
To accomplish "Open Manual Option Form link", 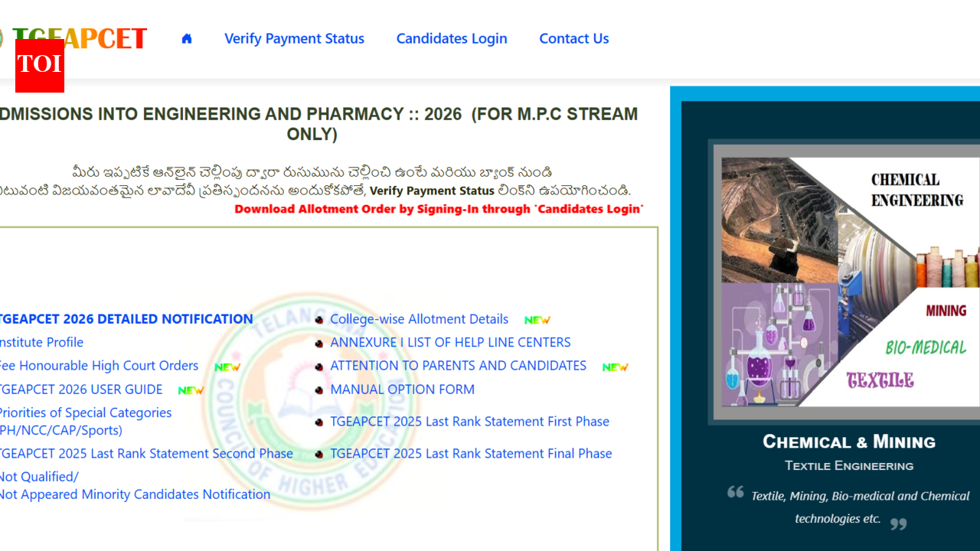I will click(x=402, y=390).
